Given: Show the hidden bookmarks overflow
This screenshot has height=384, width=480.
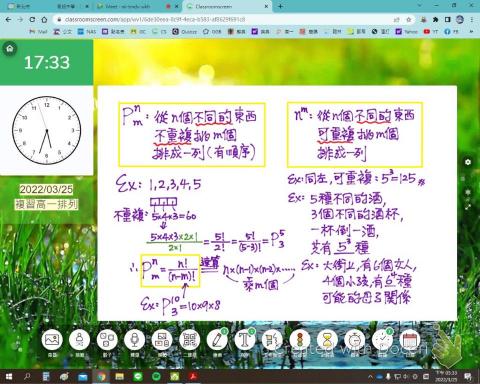Looking at the screenshot, I should [471, 31].
